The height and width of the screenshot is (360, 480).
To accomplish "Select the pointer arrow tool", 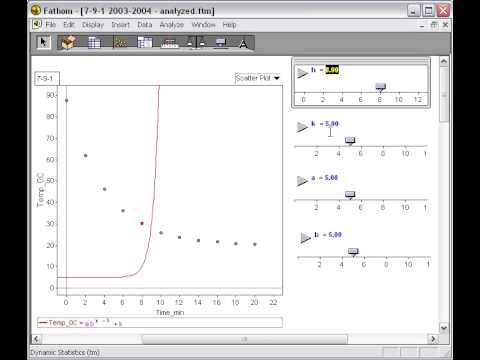I will click(43, 42).
